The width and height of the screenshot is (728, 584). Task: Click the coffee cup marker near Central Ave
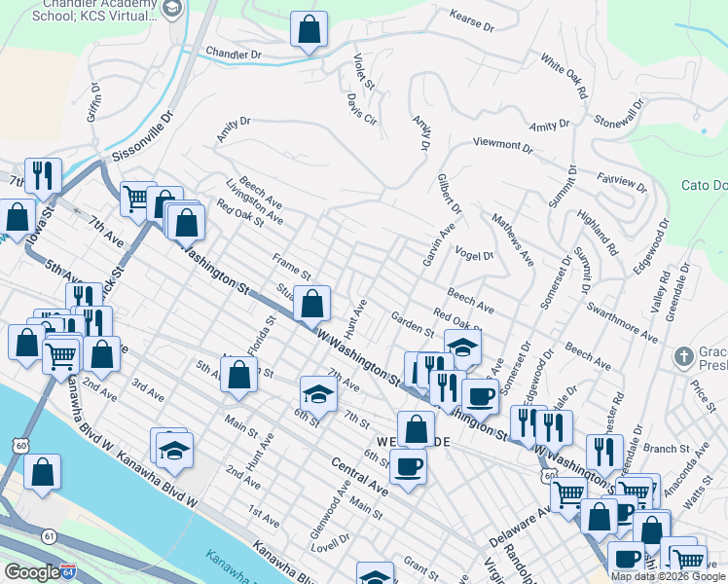pos(408,468)
